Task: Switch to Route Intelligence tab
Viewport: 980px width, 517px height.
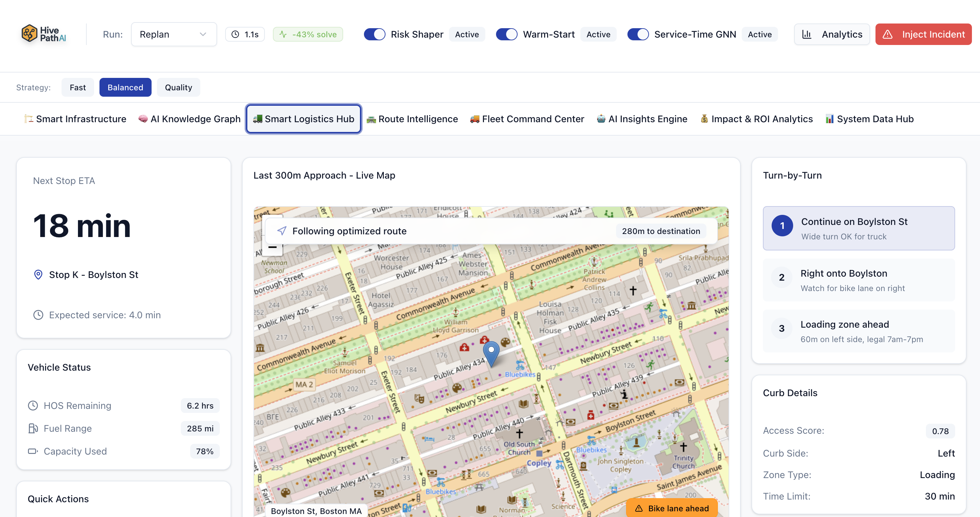Action: pos(412,119)
